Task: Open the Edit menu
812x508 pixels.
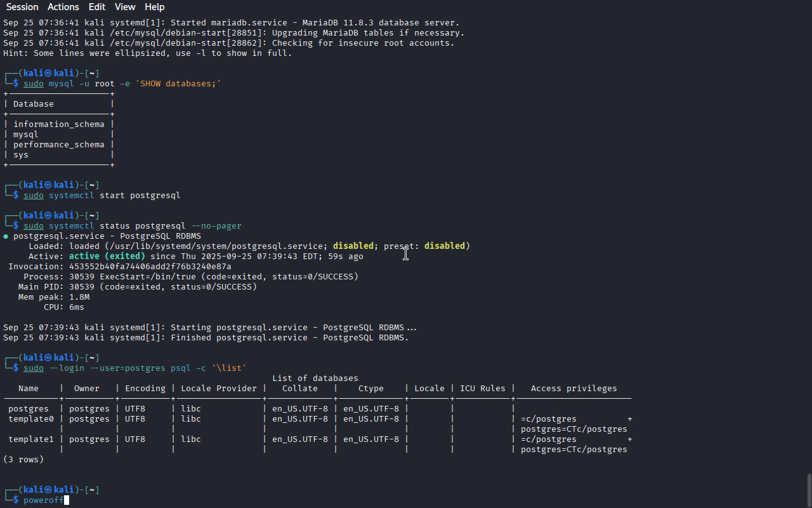Action: pyautogui.click(x=97, y=7)
